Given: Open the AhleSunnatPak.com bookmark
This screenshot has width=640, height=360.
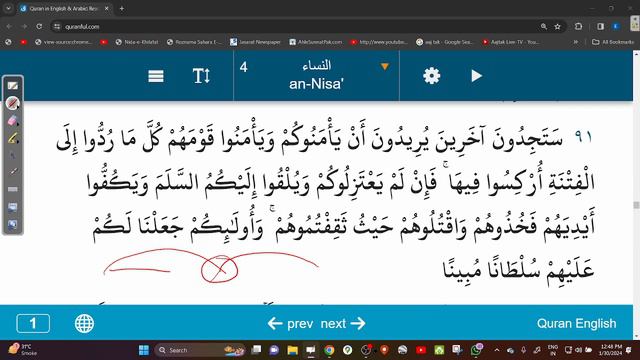Looking at the screenshot, I should click(316, 42).
